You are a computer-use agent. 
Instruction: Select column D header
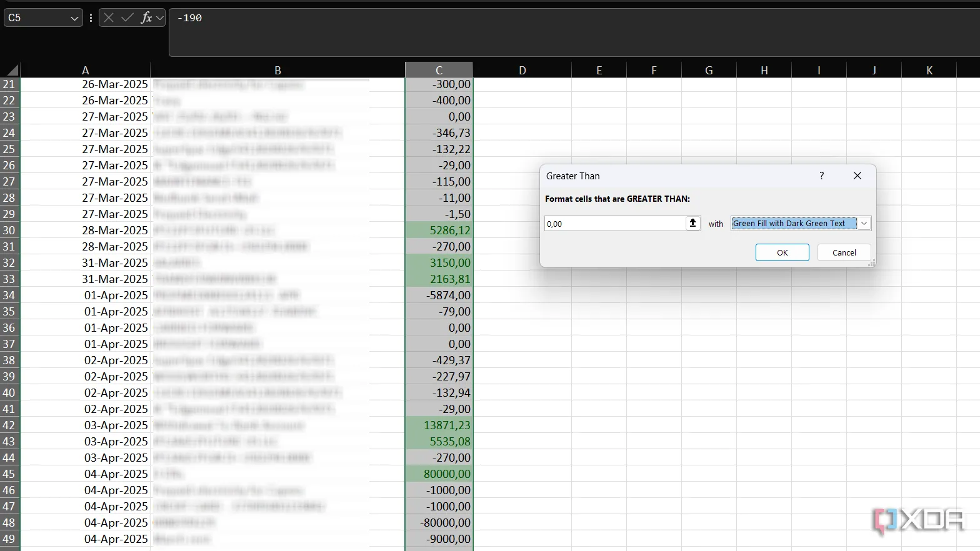(522, 70)
